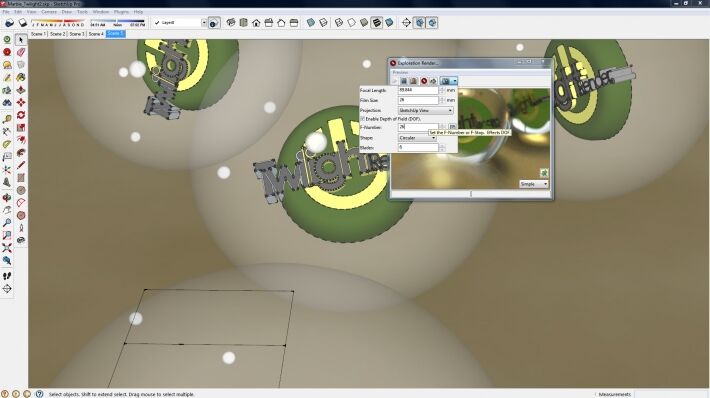Activate the Orbit tool in left toolbar

tap(7, 198)
